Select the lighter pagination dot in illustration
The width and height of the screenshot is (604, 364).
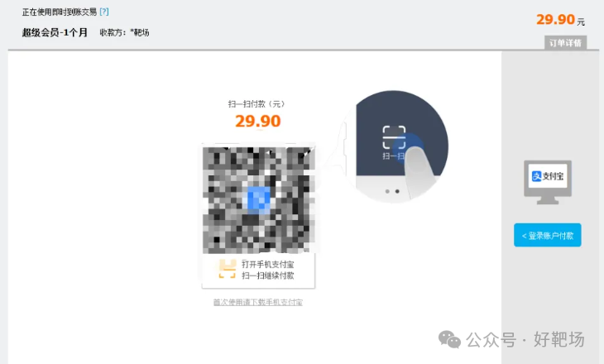387,191
